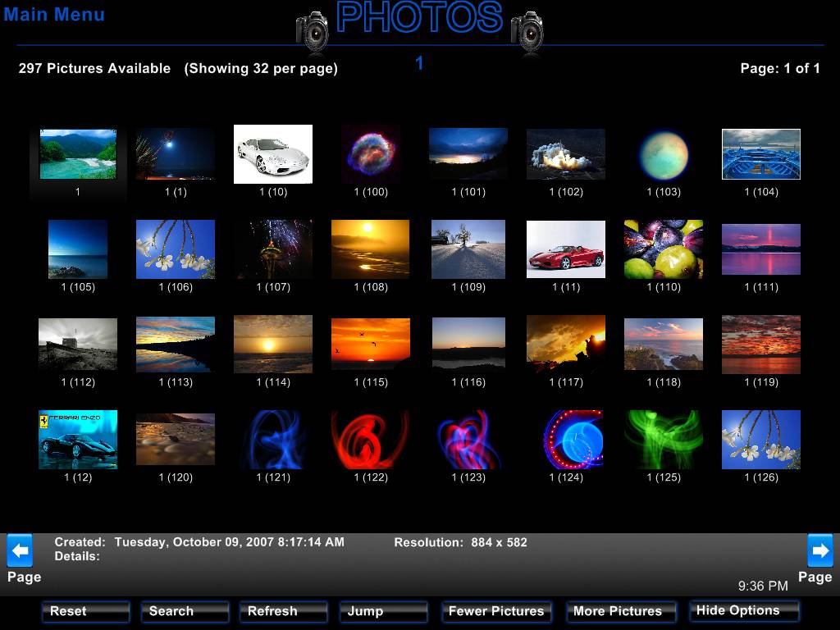
Task: Select rocket launch thumbnail 1 (102)
Action: tap(566, 153)
